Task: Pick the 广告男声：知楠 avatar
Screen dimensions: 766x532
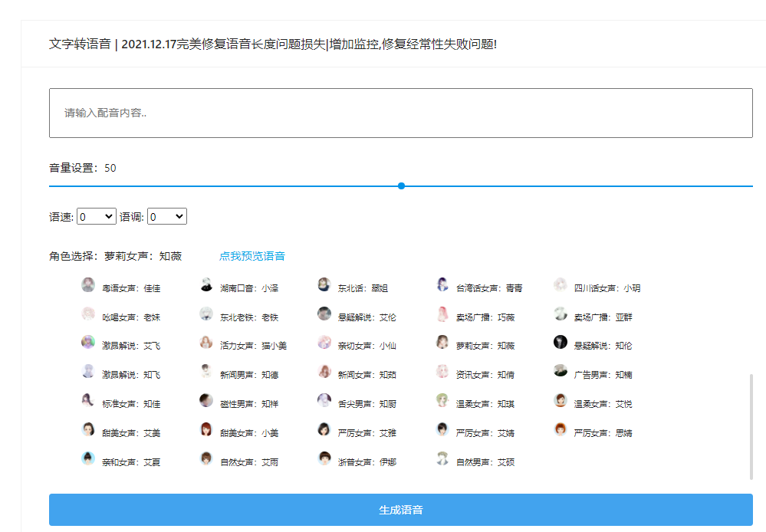Action: [561, 371]
